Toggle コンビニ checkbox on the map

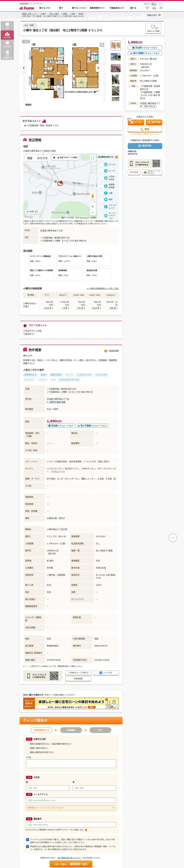101,164
